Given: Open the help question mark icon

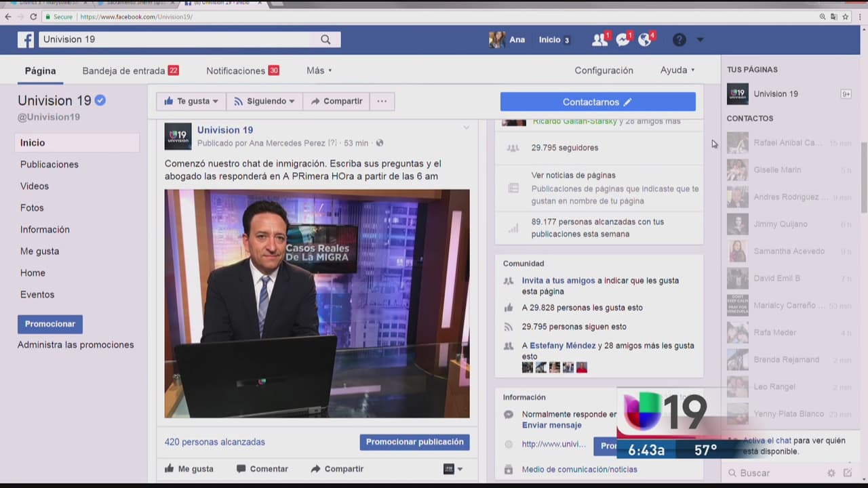Looking at the screenshot, I should [679, 40].
